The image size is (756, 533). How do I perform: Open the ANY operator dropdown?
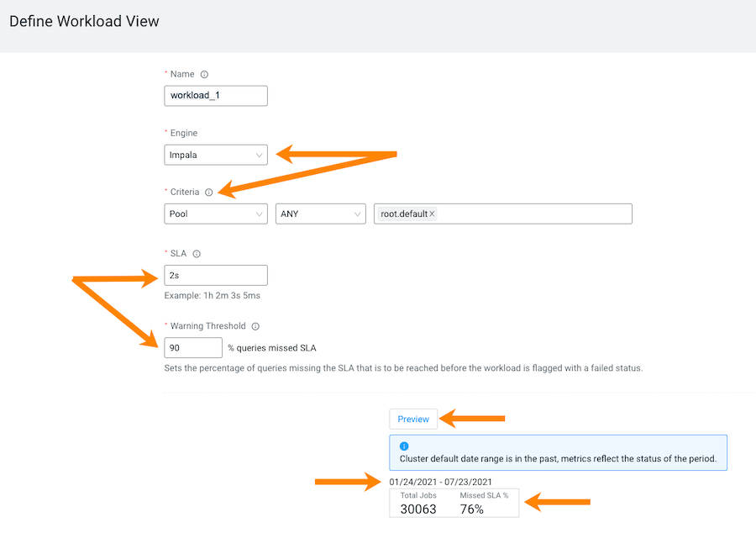click(321, 214)
